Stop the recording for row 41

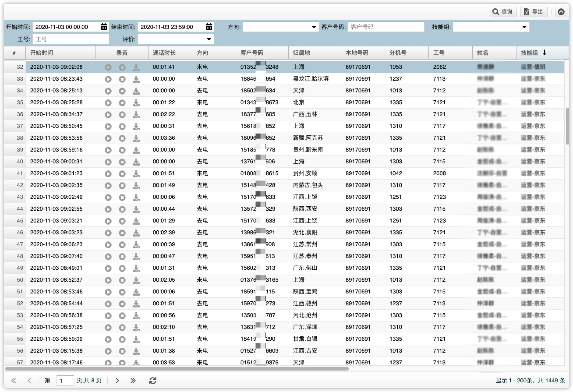(x=122, y=174)
